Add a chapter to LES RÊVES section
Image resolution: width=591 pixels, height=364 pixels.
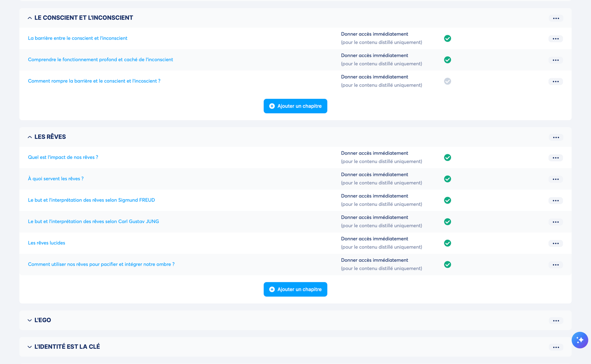(x=295, y=289)
